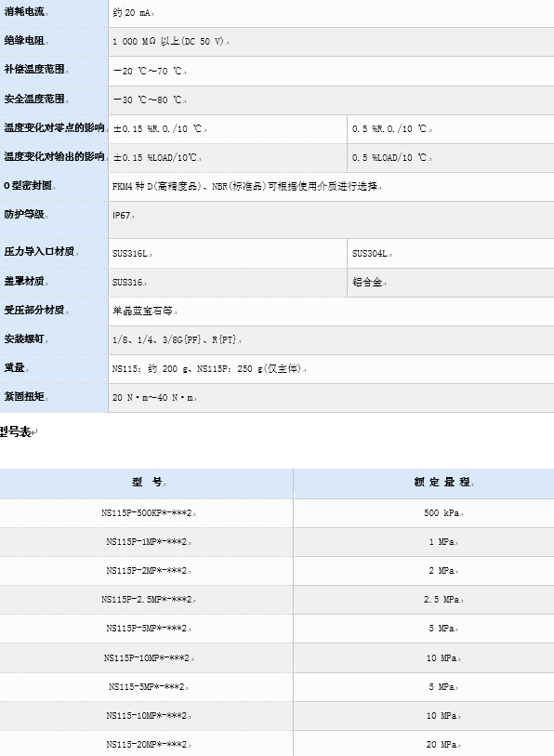Screen dimensions: 554x756
Task: Click the 安装螺钉 label
Action: (26, 338)
